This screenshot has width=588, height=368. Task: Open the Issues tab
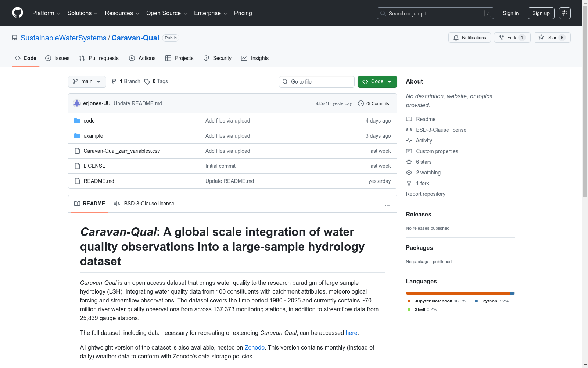pos(57,58)
